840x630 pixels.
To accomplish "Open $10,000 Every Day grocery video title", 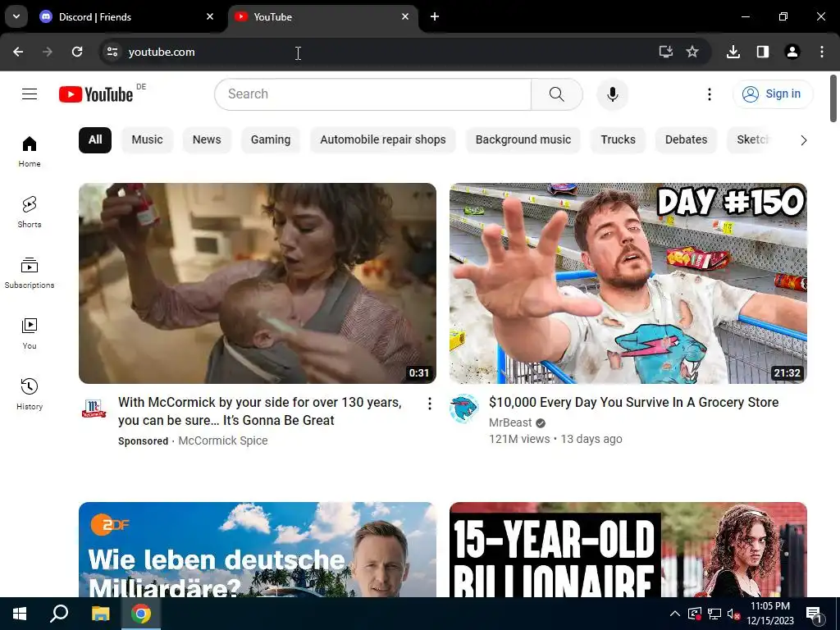I will (634, 402).
